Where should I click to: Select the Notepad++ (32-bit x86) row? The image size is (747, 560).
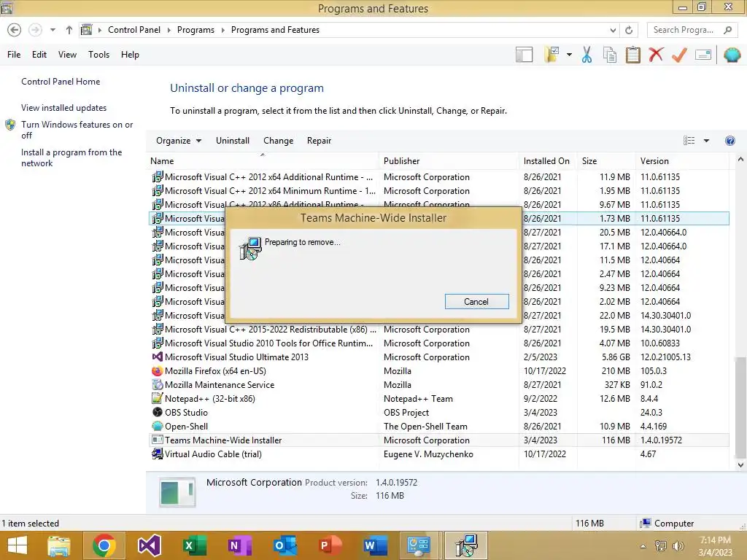438,399
